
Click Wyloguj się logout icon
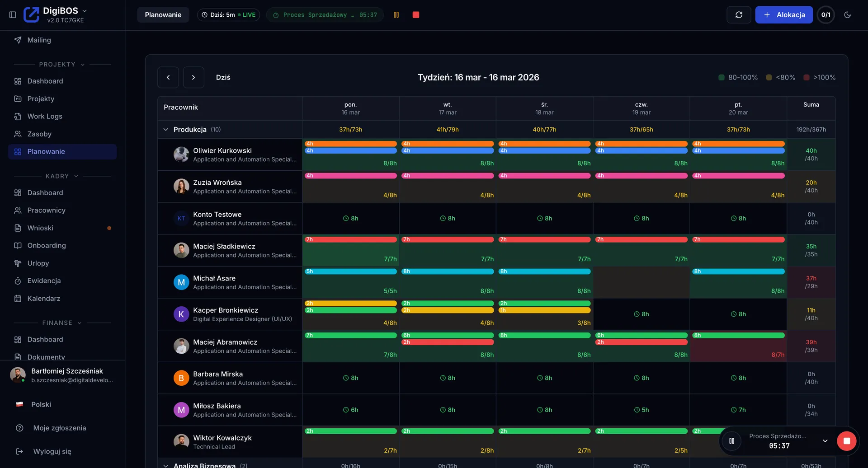(x=19, y=451)
